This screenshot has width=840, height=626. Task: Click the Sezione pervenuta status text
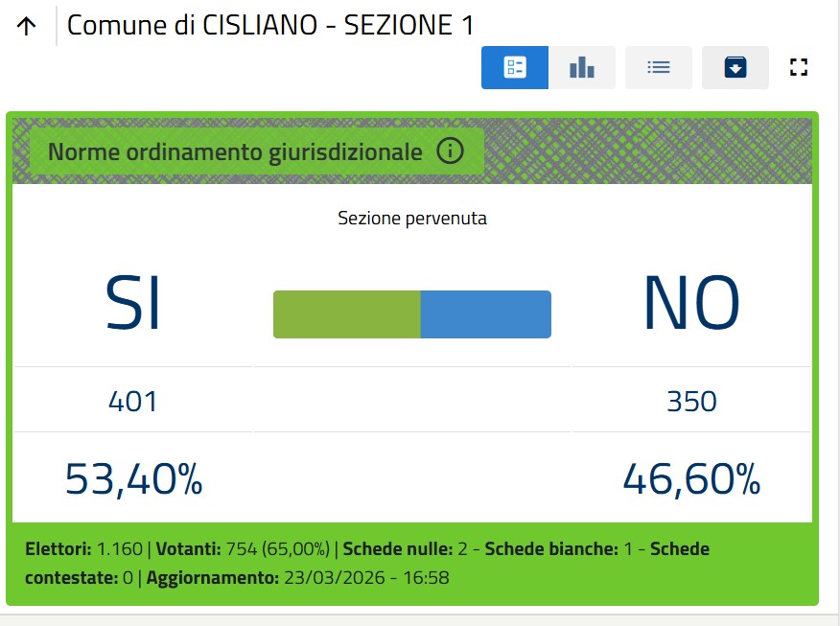pyautogui.click(x=412, y=219)
